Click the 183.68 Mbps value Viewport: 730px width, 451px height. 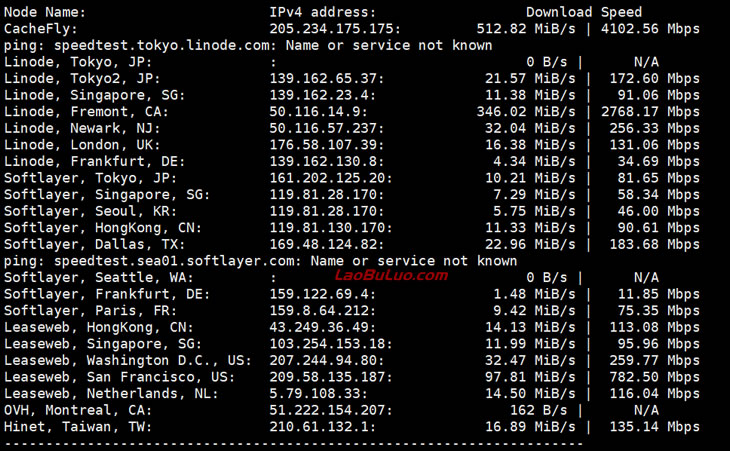coord(655,245)
